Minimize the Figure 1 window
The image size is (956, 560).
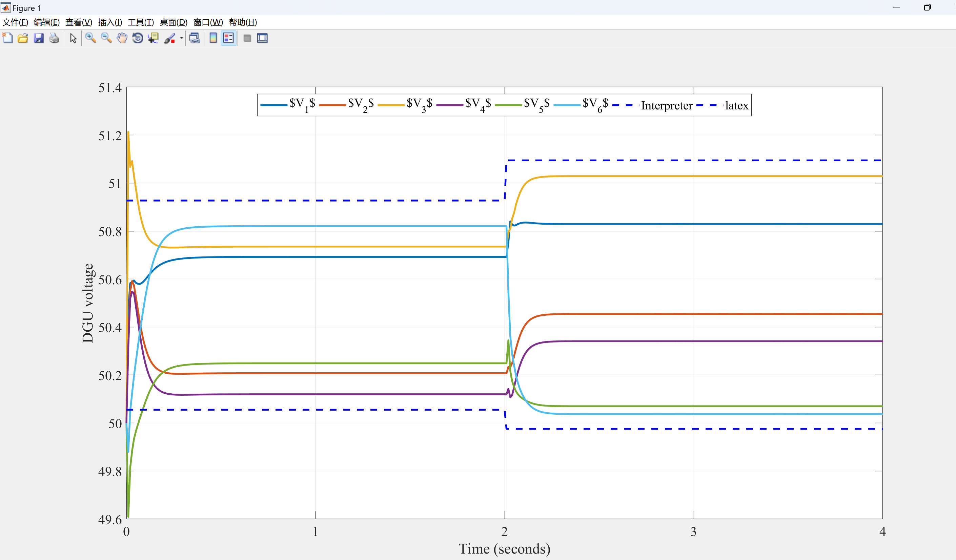(x=897, y=7)
